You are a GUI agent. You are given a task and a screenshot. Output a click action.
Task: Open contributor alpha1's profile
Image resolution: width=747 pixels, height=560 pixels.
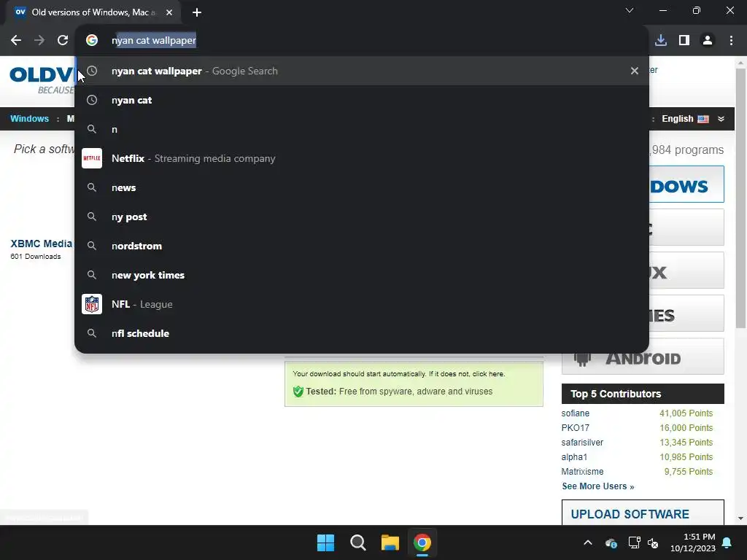pyautogui.click(x=574, y=457)
